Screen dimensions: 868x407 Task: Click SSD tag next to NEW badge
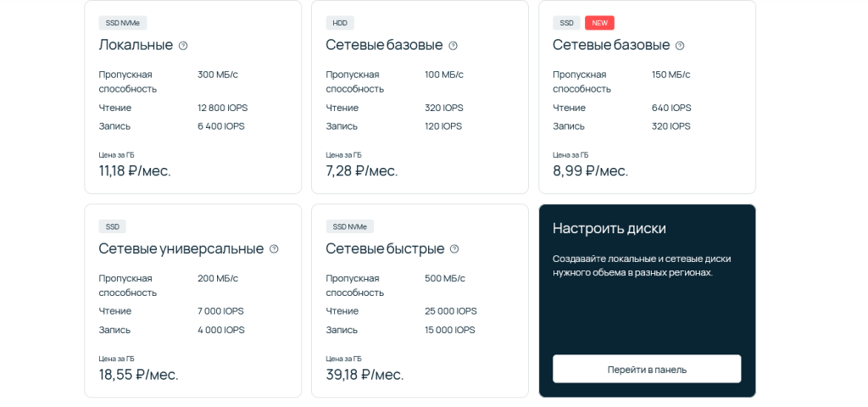tap(566, 23)
